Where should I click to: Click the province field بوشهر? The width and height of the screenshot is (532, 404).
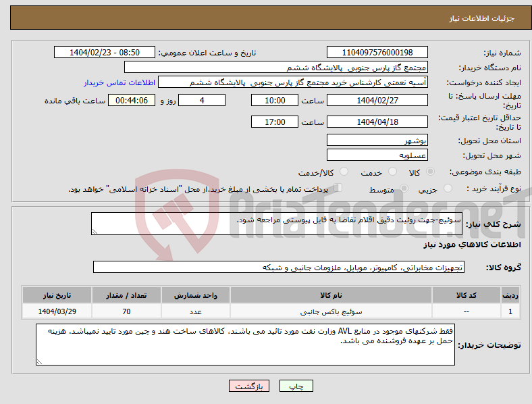[377, 140]
